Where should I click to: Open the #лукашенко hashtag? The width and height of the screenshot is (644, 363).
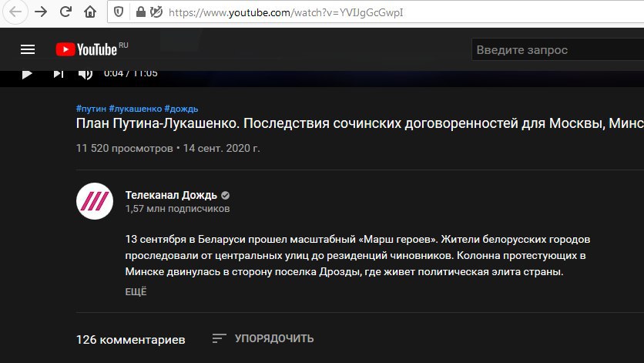tap(136, 109)
